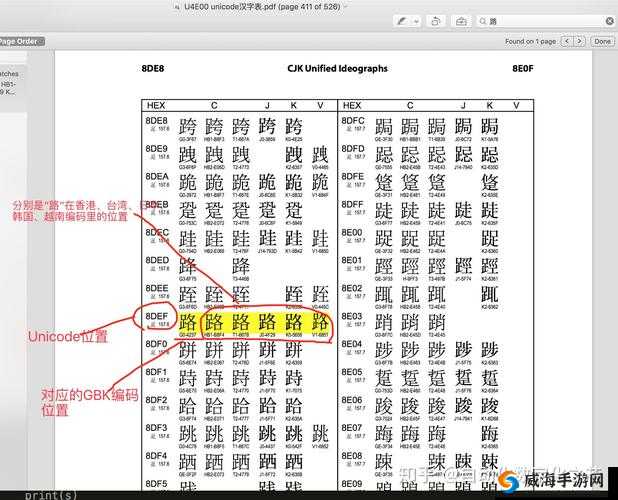Viewport: 618px width, 500px height.
Task: Rotate the page with the rotate icon
Action: tap(436, 21)
